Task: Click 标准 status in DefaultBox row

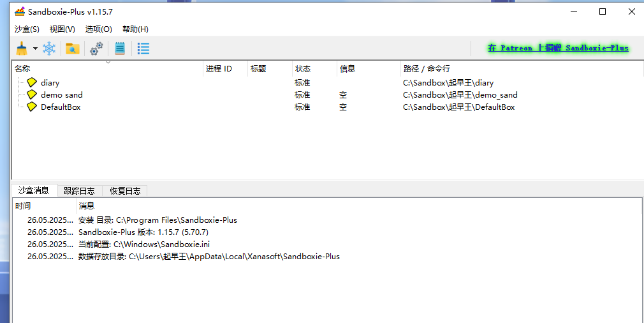Action: [302, 107]
